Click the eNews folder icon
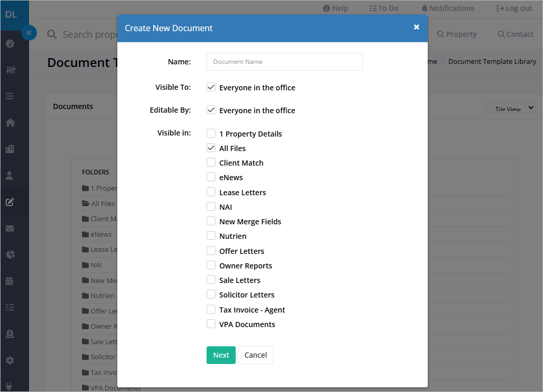The image size is (543, 392). 86,235
